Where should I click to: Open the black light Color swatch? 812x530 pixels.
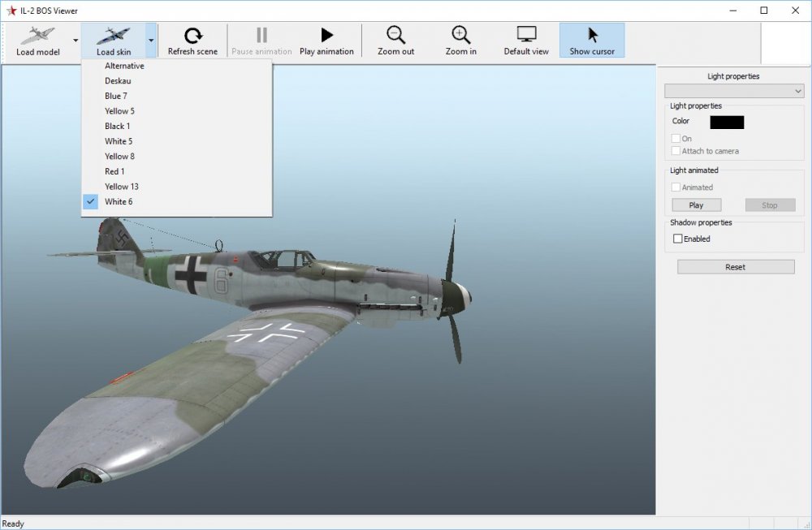pos(727,122)
